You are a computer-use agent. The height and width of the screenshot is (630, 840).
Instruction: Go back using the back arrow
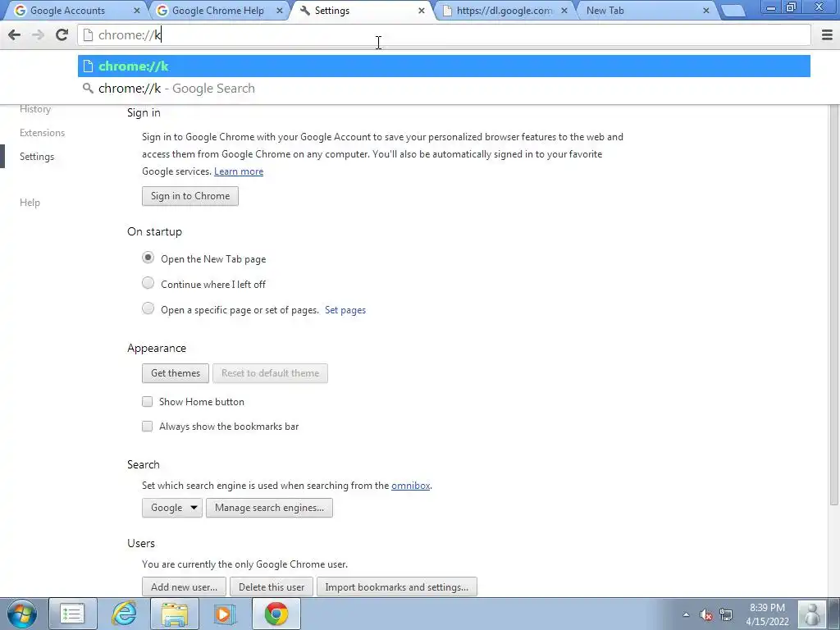pos(15,35)
